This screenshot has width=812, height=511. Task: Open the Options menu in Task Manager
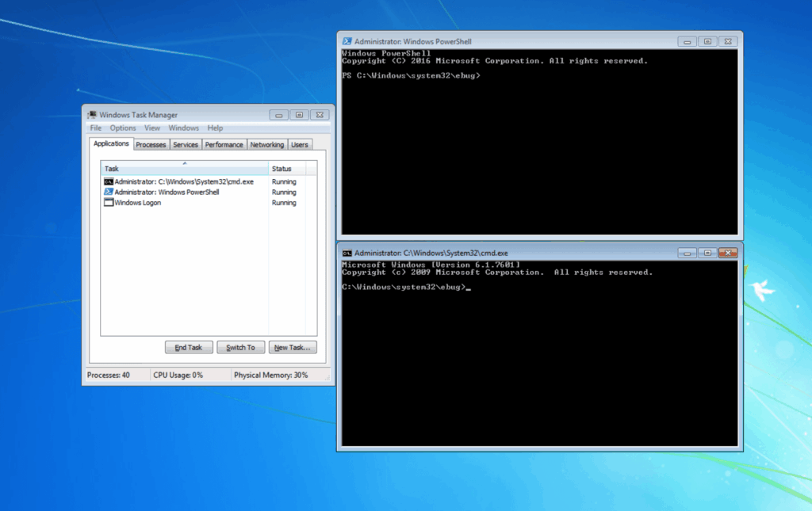[123, 128]
